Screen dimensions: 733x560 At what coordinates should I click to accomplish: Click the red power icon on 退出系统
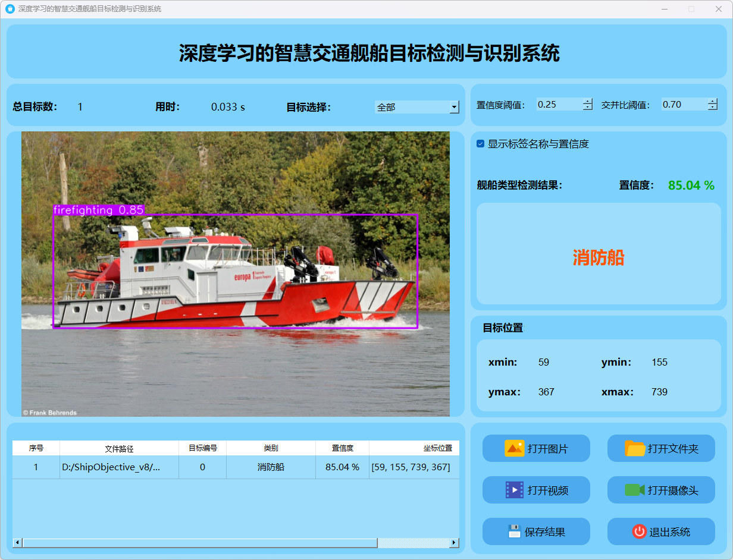click(x=639, y=531)
